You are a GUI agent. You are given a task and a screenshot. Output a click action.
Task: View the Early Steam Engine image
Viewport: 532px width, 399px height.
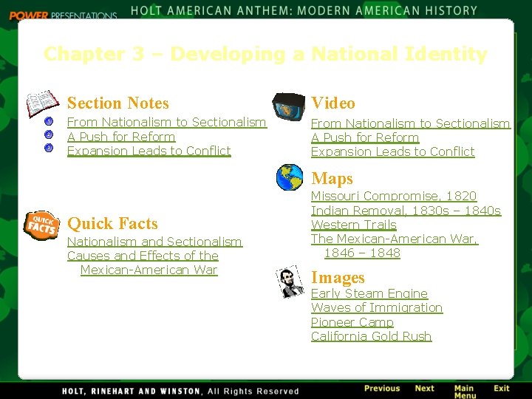tap(369, 293)
